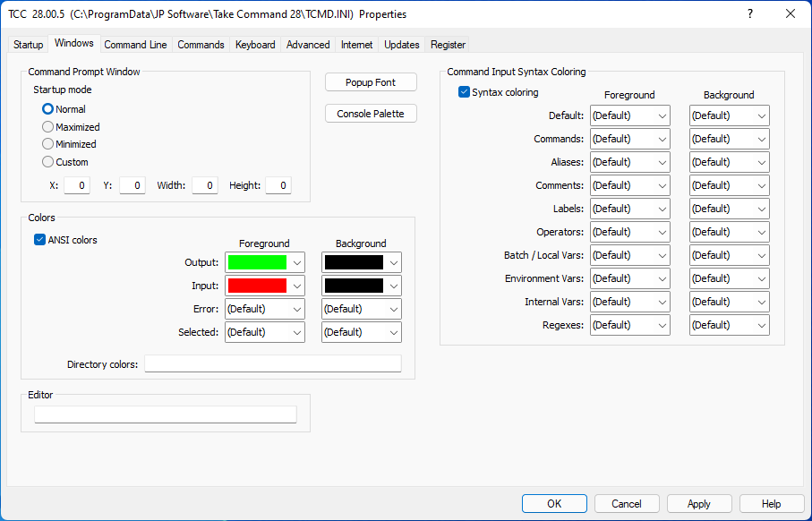Open Environment Vars foreground dropdown

coord(629,278)
